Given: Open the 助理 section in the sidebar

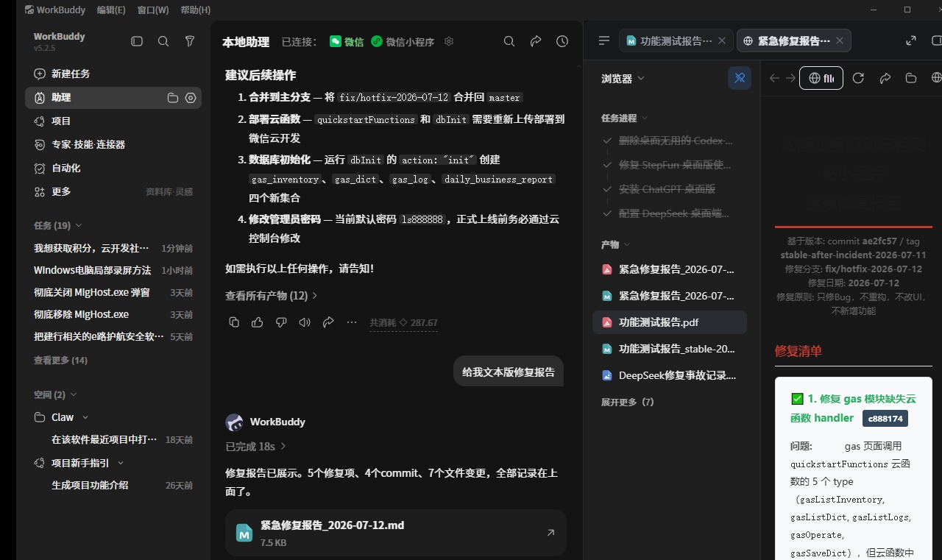Looking at the screenshot, I should pyautogui.click(x=113, y=97).
